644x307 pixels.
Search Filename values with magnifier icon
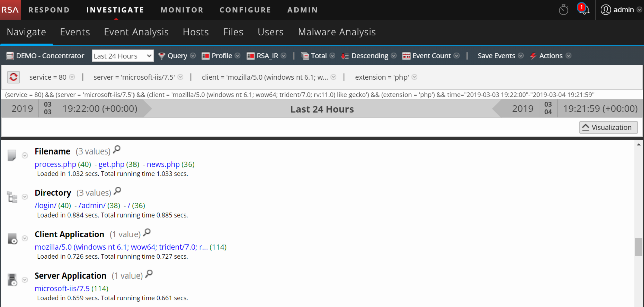pos(117,149)
